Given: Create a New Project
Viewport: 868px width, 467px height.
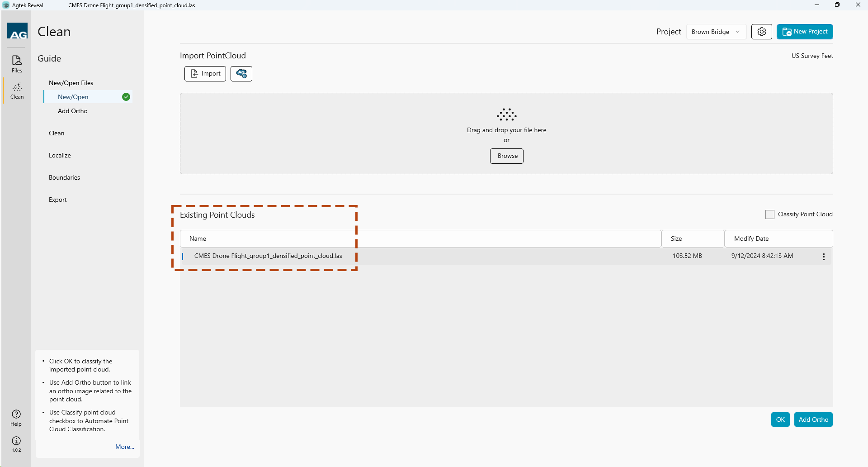Looking at the screenshot, I should (805, 32).
